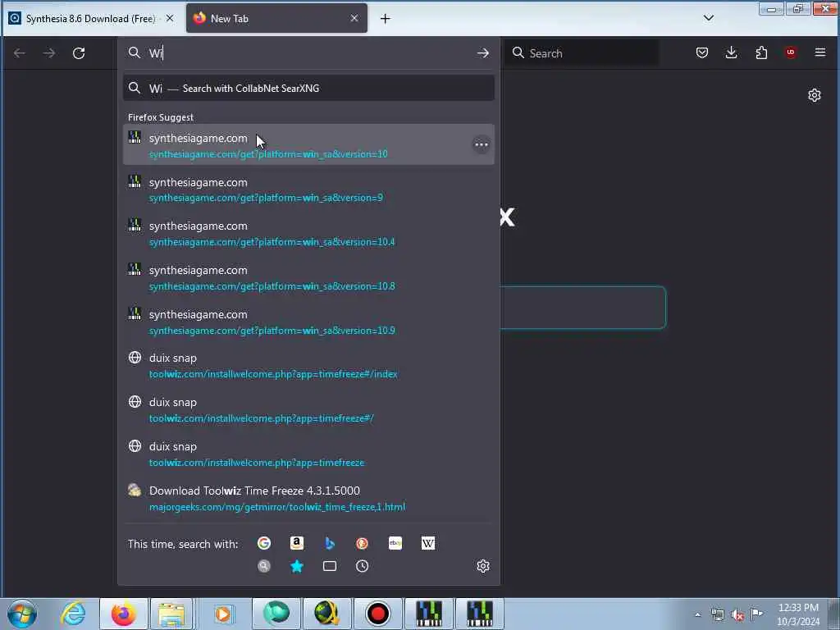
Task: Launch Internet Explorer from the taskbar
Action: coord(73,614)
